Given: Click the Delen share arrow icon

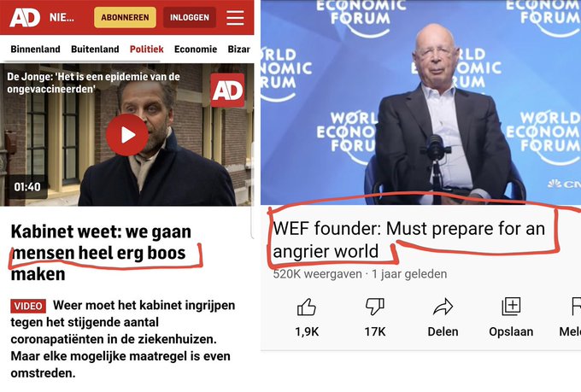Looking at the screenshot, I should (x=443, y=307).
